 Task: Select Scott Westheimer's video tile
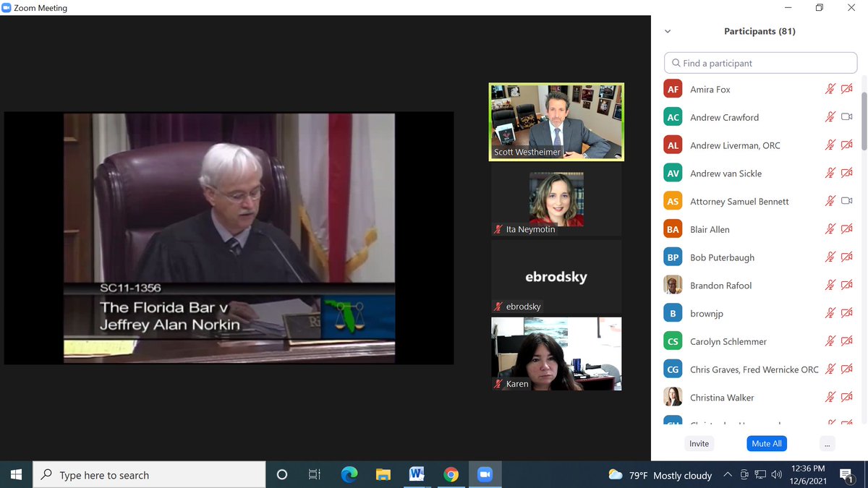pyautogui.click(x=556, y=121)
